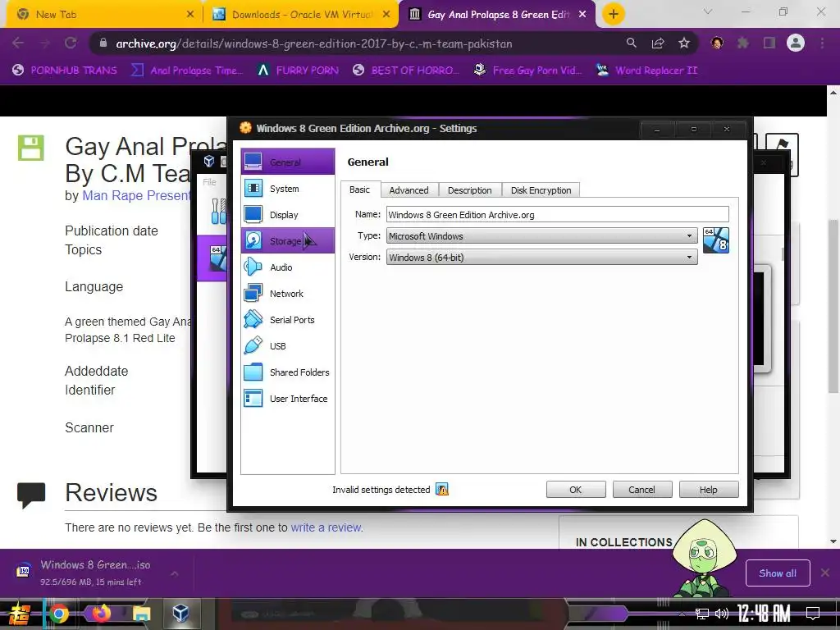Image resolution: width=840 pixels, height=630 pixels.
Task: Click the OK button in Settings
Action: [576, 490]
